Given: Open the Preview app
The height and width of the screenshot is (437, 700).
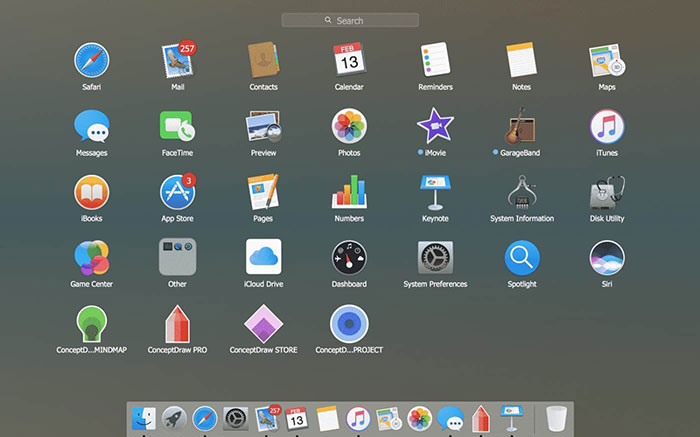Looking at the screenshot, I should (263, 126).
